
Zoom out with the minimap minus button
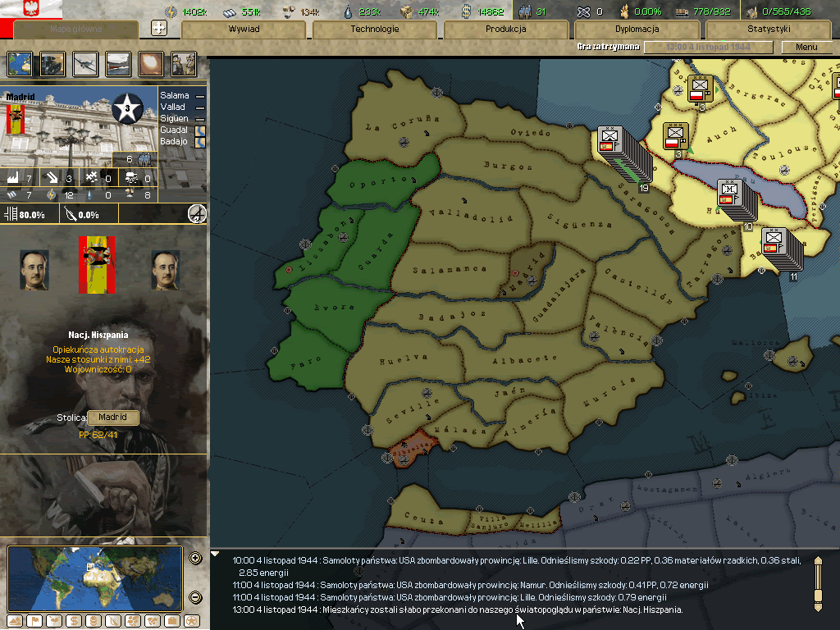pos(195,597)
